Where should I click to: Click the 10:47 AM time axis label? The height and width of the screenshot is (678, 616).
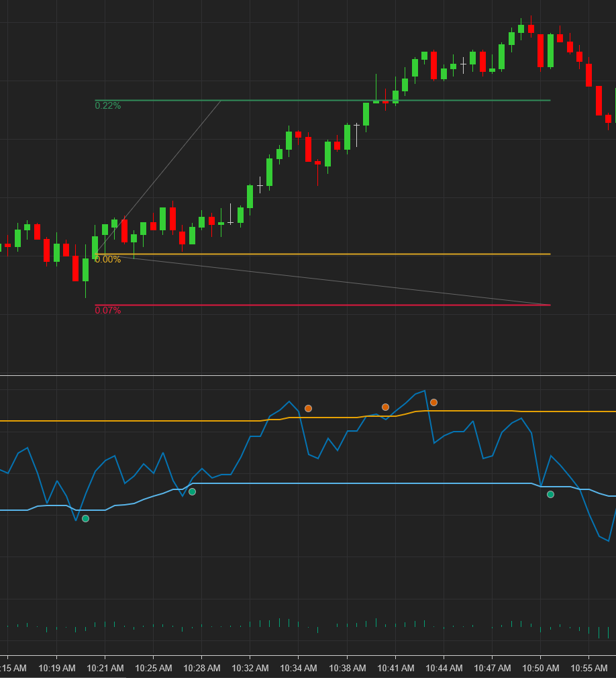pos(493,669)
